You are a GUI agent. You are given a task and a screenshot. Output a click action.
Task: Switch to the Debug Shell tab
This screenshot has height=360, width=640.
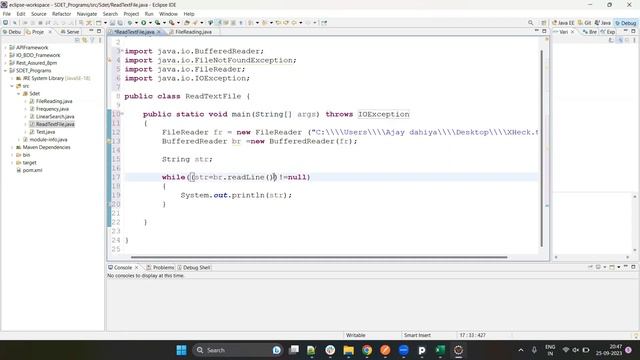pos(194,267)
